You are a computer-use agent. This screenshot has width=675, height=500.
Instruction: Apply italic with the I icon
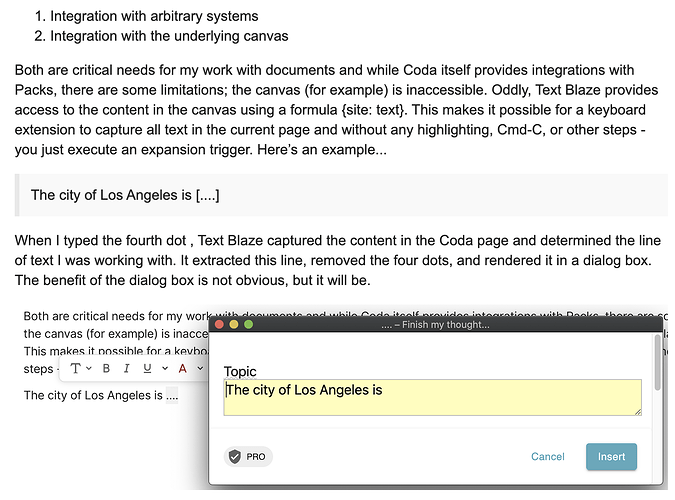pyautogui.click(x=127, y=369)
